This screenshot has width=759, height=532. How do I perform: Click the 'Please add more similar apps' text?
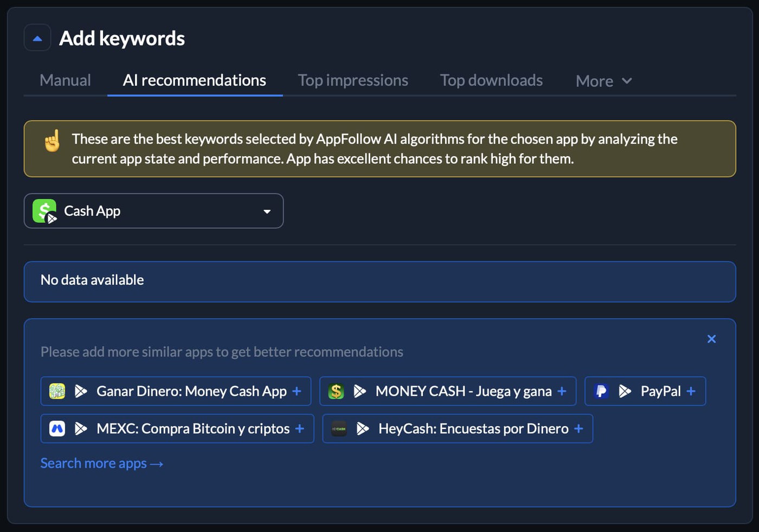(222, 352)
